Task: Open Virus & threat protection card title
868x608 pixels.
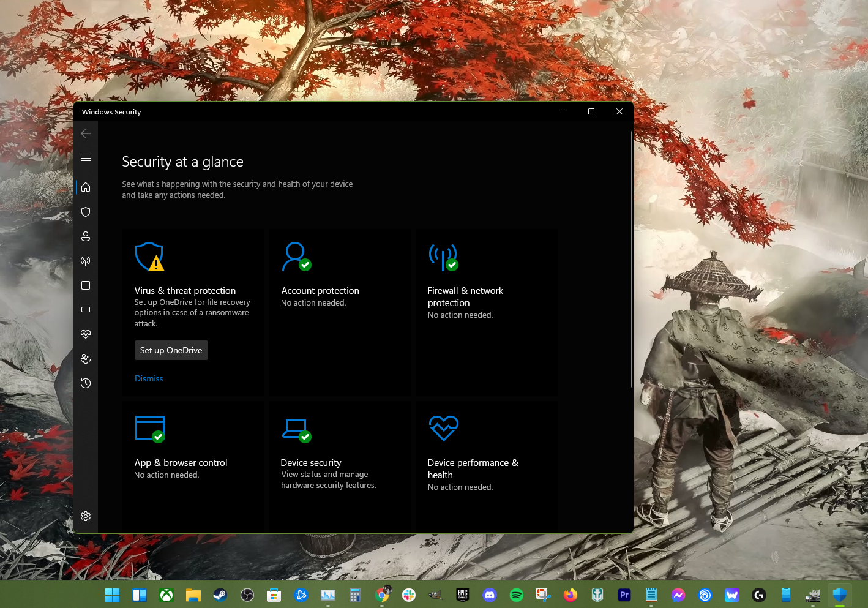Action: (185, 291)
